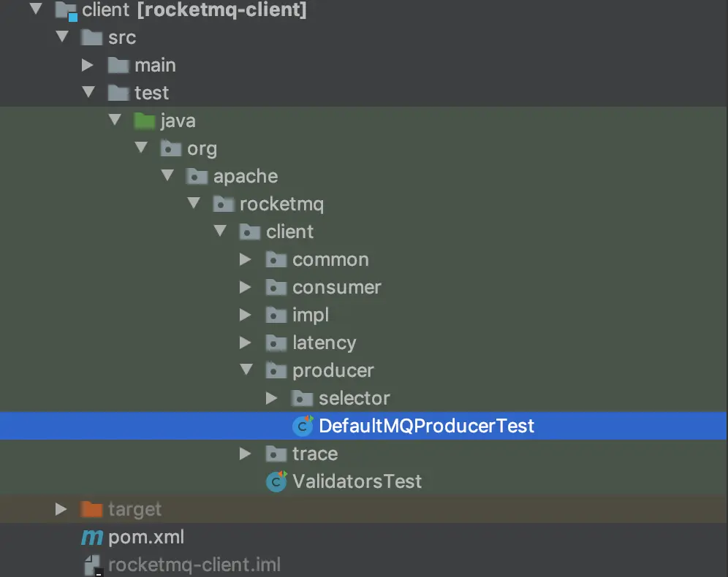Click the green java test-root folder icon
Screen dimensions: 728x577
145,121
